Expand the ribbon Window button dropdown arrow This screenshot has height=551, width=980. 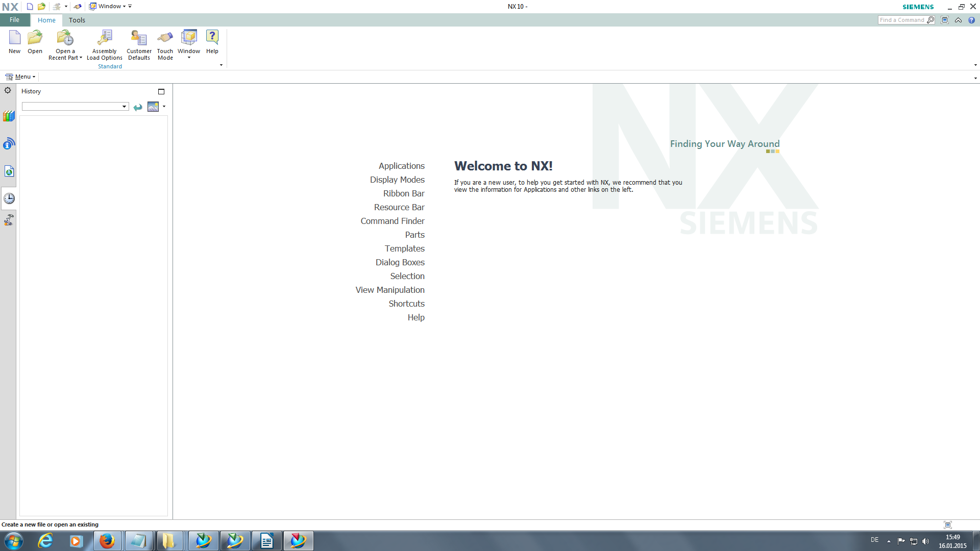tap(189, 58)
